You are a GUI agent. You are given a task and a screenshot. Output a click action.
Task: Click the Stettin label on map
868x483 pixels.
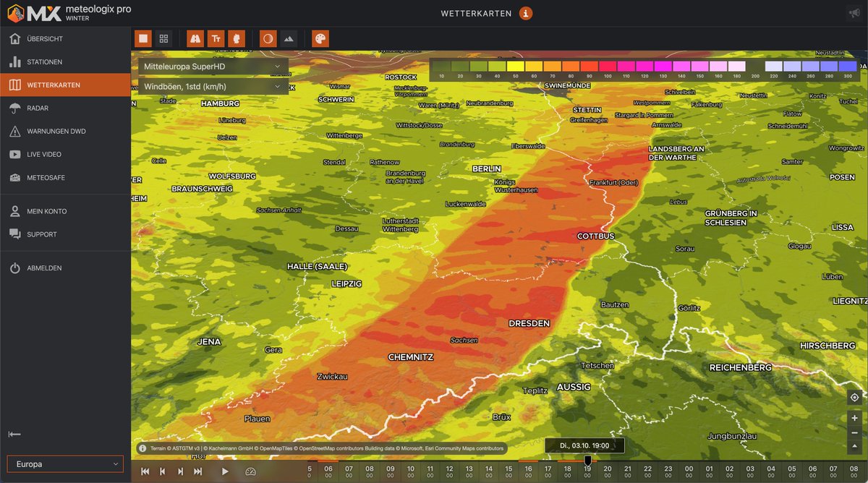coord(587,110)
